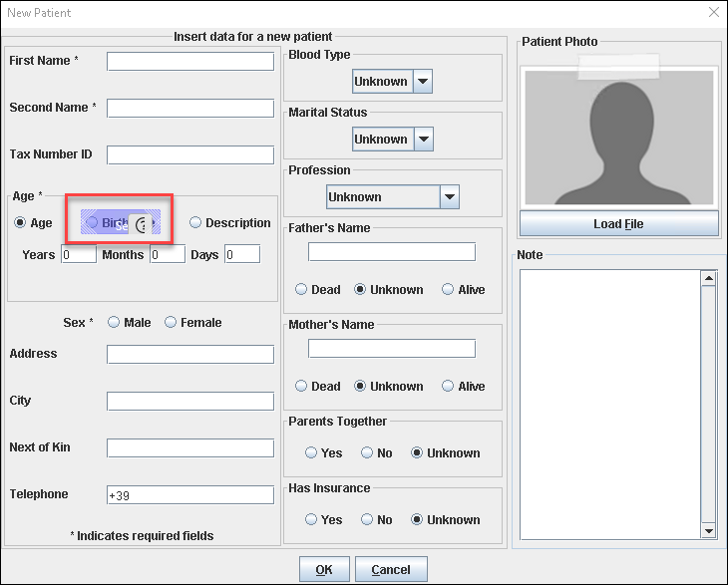The width and height of the screenshot is (728, 585).
Task: Select the Birthdate radio button
Action: coord(93,223)
